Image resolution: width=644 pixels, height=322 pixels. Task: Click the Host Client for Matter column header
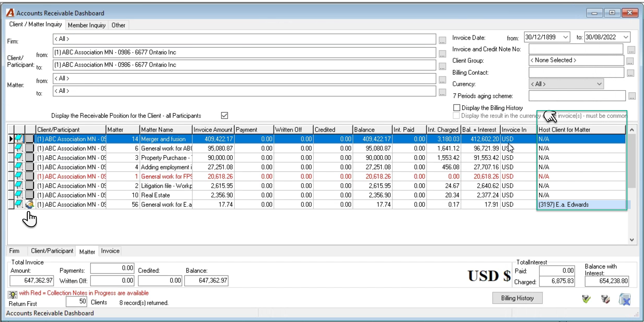[x=581, y=130]
